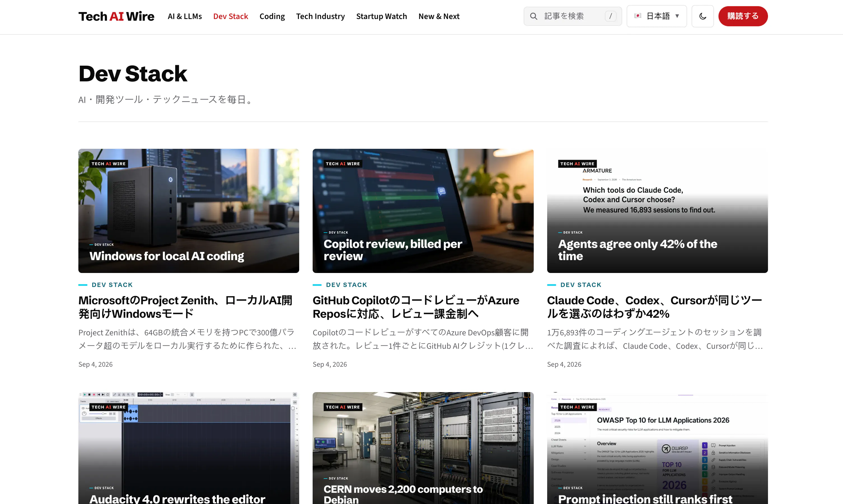Click the magnifying glass search icon

pyautogui.click(x=533, y=16)
